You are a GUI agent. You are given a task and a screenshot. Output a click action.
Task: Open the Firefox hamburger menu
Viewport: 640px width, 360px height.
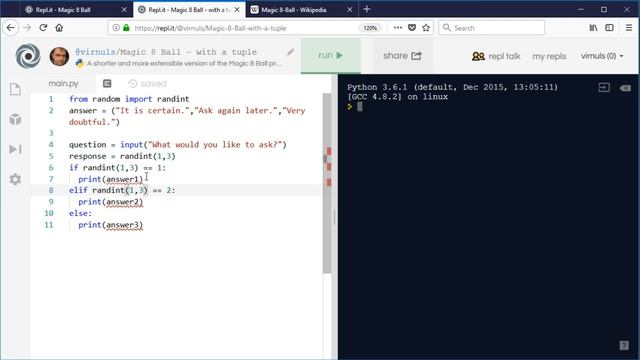point(629,28)
